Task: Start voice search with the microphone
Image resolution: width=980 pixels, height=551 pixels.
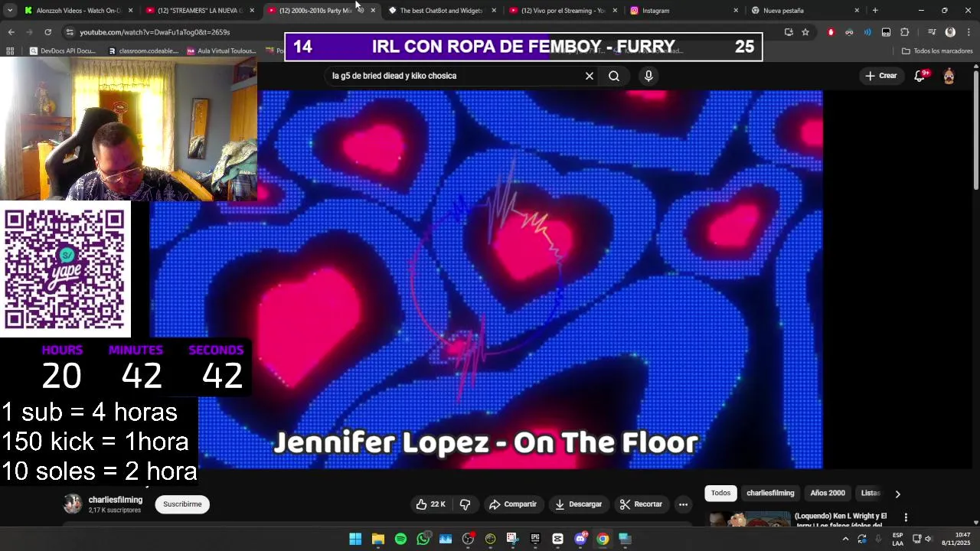Action: click(648, 76)
